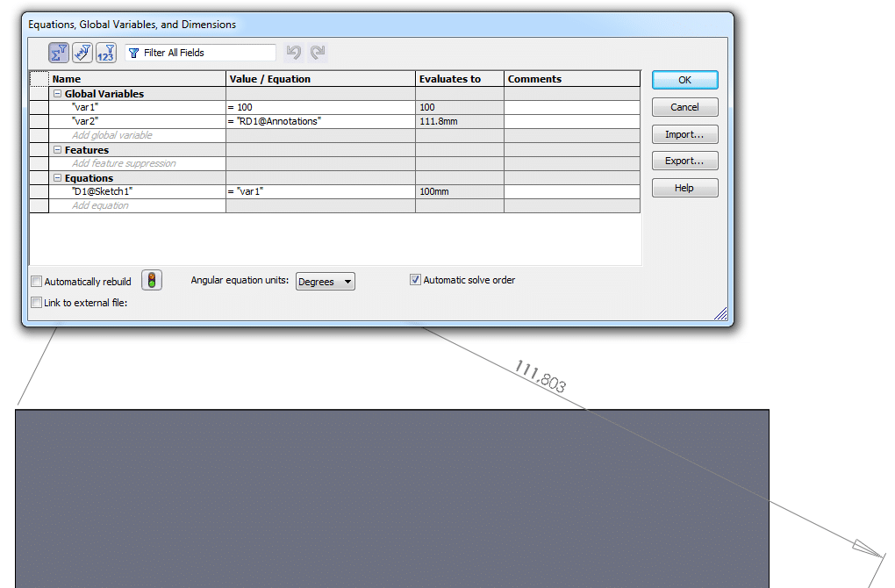Enable Link to external file checkbox

click(36, 303)
